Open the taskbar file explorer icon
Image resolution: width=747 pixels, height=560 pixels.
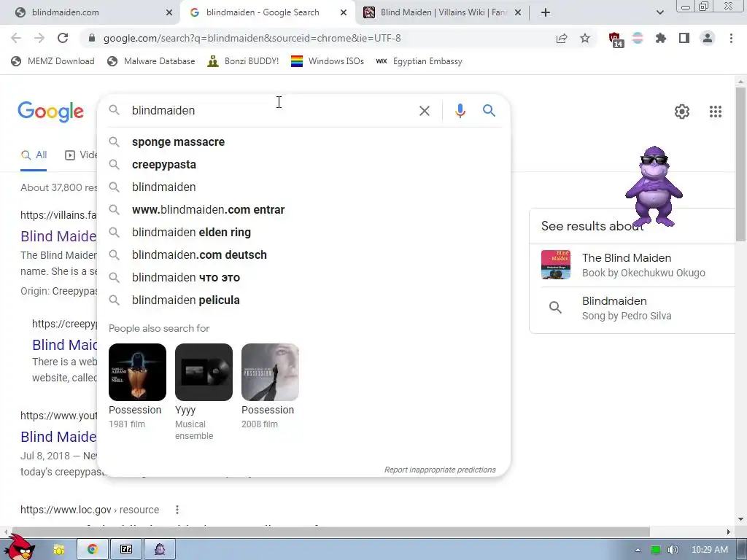click(58, 550)
